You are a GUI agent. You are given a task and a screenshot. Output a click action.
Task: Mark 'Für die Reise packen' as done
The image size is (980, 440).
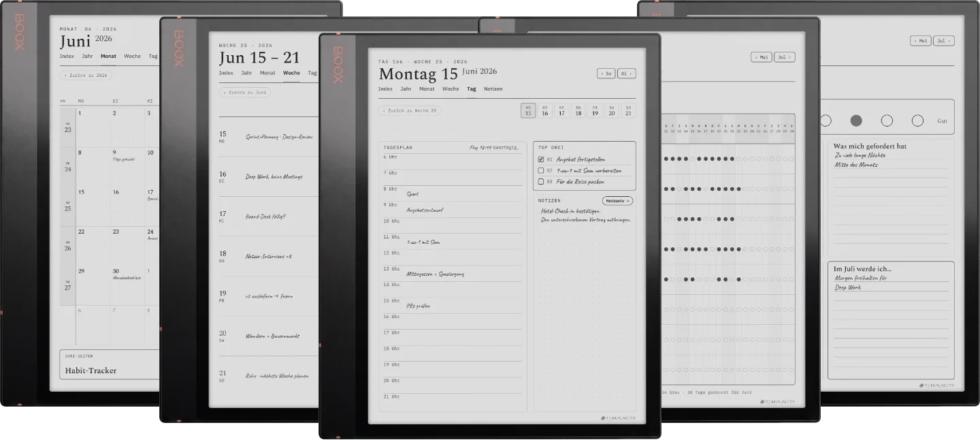tap(541, 182)
